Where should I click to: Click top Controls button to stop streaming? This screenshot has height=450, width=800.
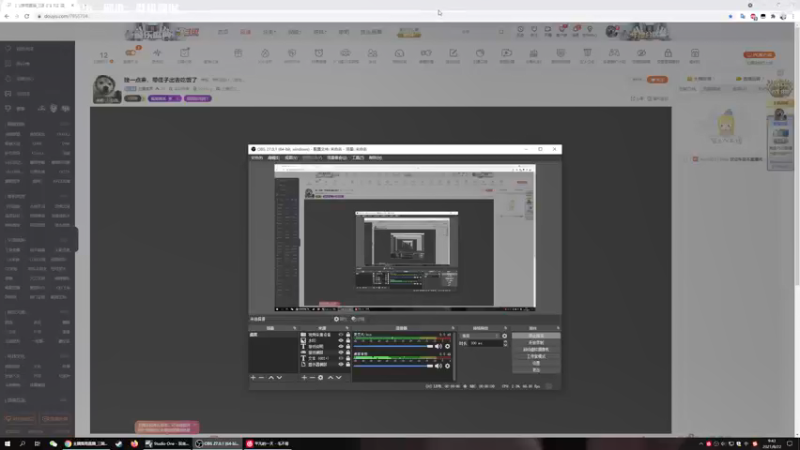[536, 336]
